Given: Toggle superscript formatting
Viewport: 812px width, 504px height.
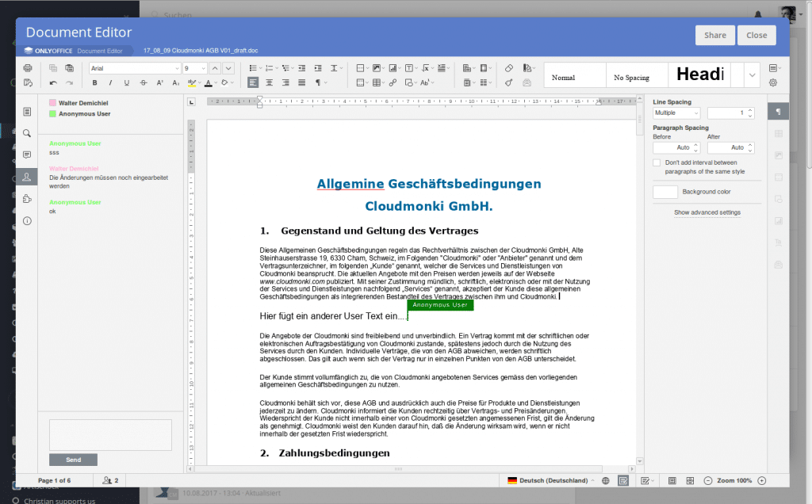Looking at the screenshot, I should point(159,82).
